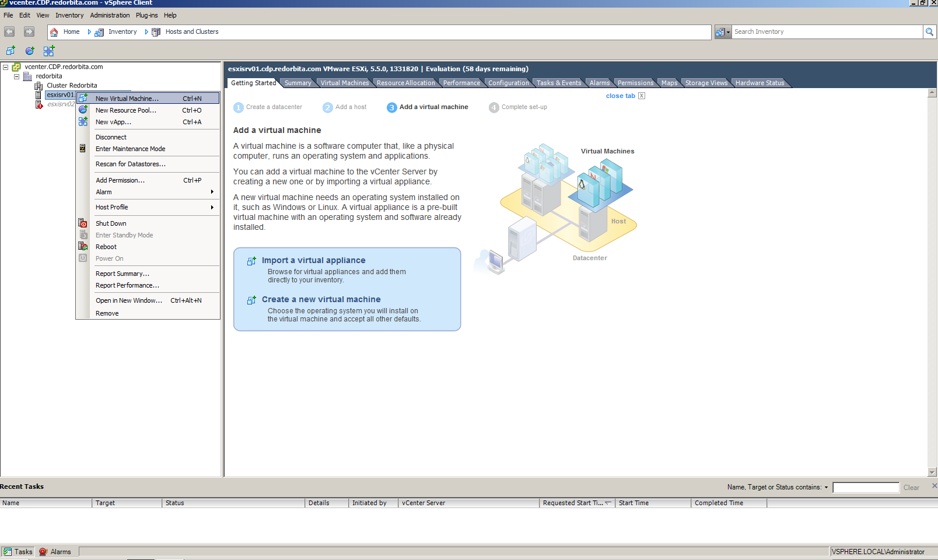
Task: Select Rescan for Datastores in context menu
Action: click(131, 164)
